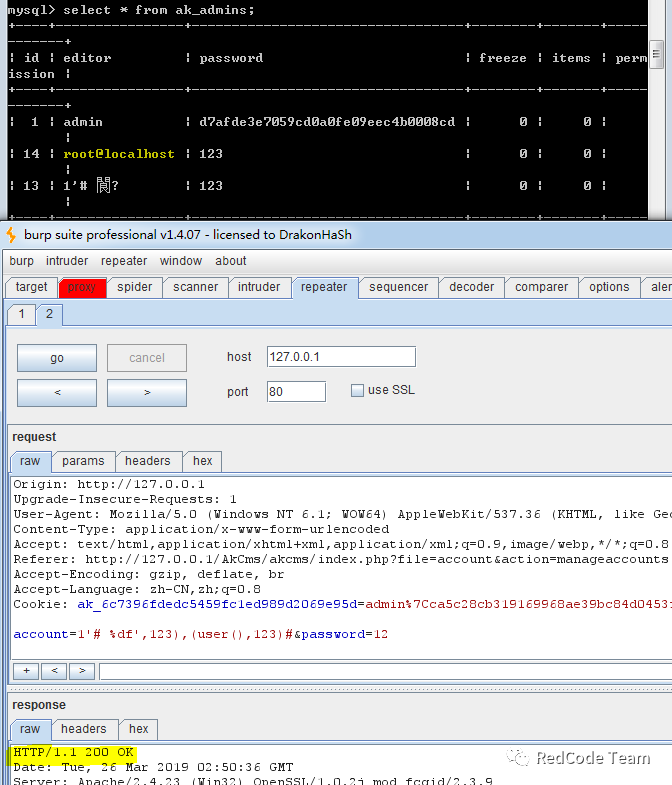672x785 pixels.
Task: Select the repeater tool tab
Action: click(x=324, y=287)
